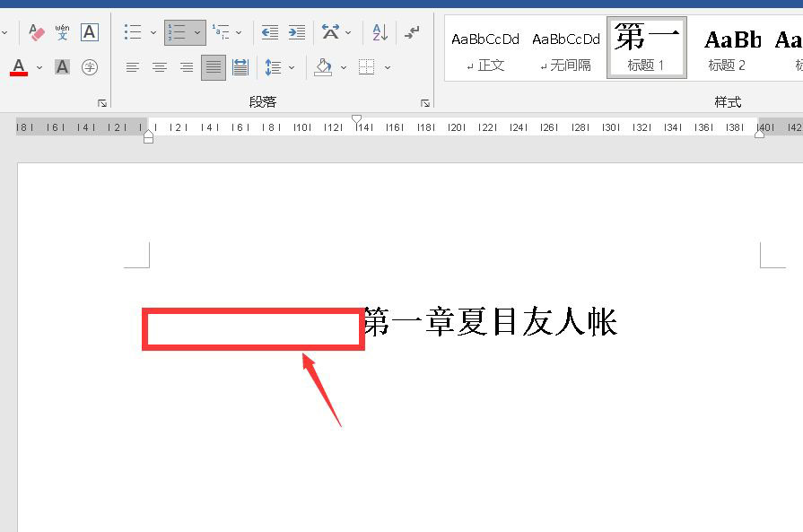Sort text A to Z
The image size is (803, 532).
380,33
